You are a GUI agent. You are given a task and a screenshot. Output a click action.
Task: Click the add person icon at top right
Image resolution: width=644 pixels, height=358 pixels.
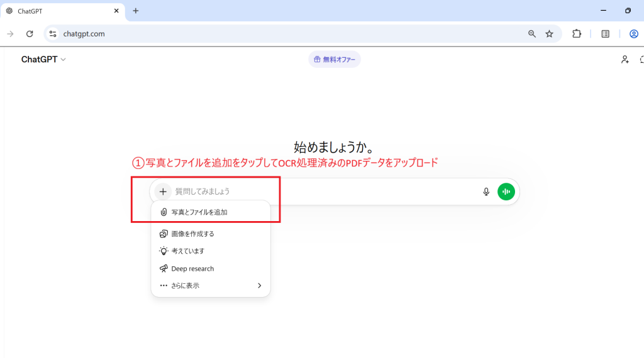[x=625, y=60]
